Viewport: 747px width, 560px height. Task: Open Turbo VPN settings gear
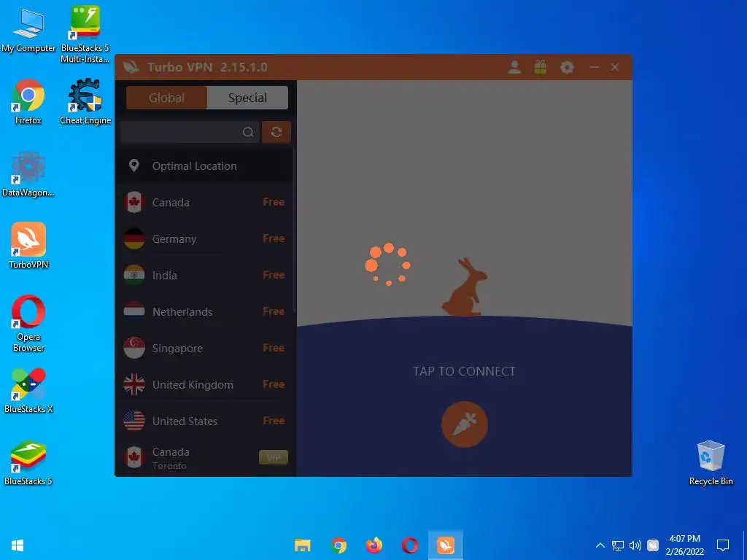point(567,67)
